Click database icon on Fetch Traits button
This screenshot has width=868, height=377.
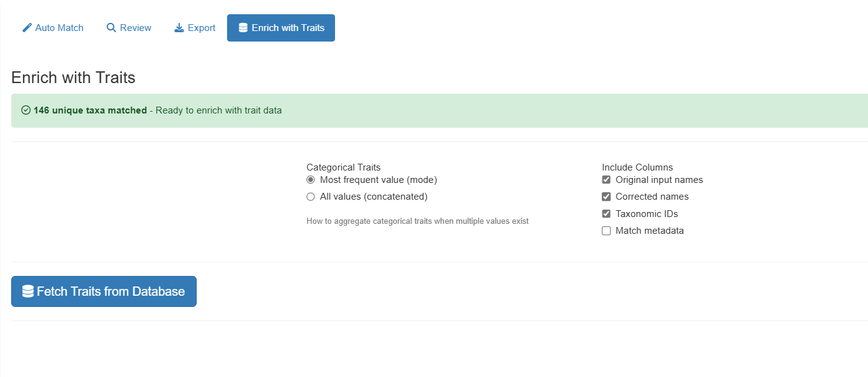coord(28,291)
